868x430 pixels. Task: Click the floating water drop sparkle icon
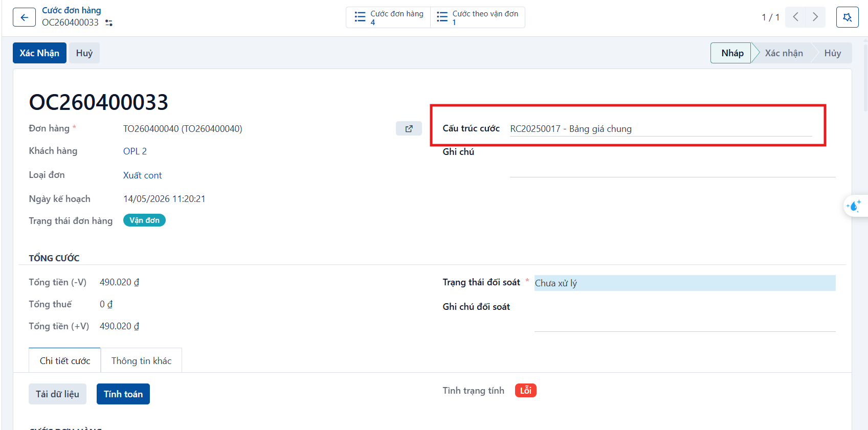click(854, 206)
